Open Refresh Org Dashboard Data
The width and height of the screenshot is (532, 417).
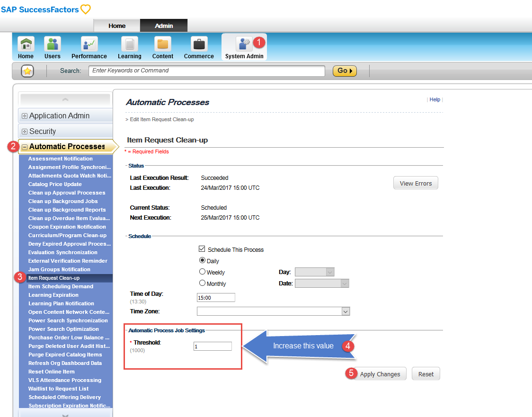click(x=65, y=363)
